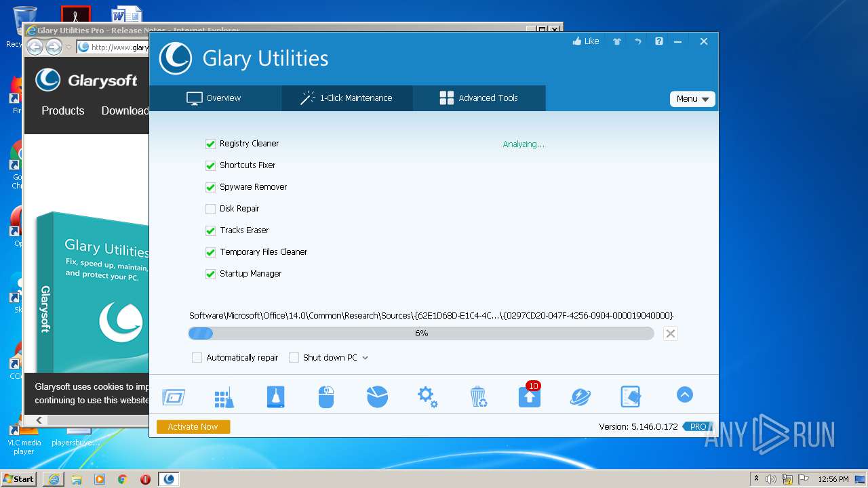This screenshot has width=868, height=488.
Task: Collapse the bottom tool dock with up arrow
Action: tap(685, 394)
